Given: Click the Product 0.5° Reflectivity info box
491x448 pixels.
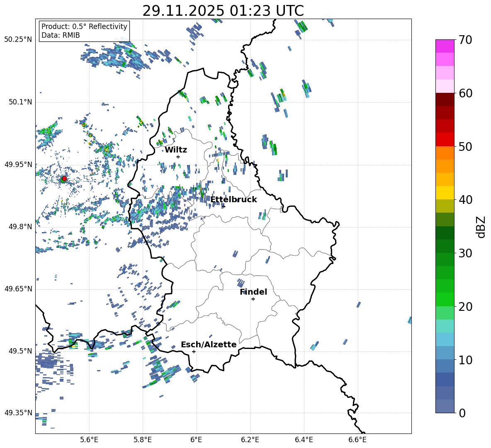Looking at the screenshot, I should tap(84, 31).
